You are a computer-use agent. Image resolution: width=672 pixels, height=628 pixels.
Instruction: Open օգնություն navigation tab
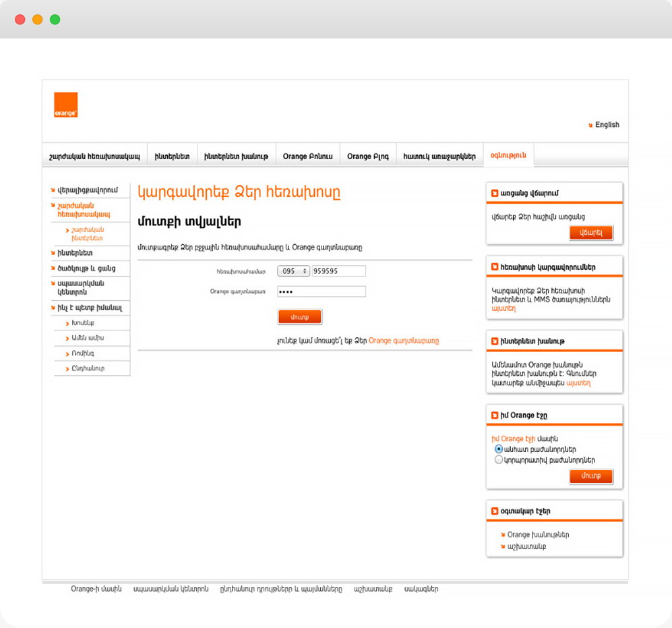508,155
